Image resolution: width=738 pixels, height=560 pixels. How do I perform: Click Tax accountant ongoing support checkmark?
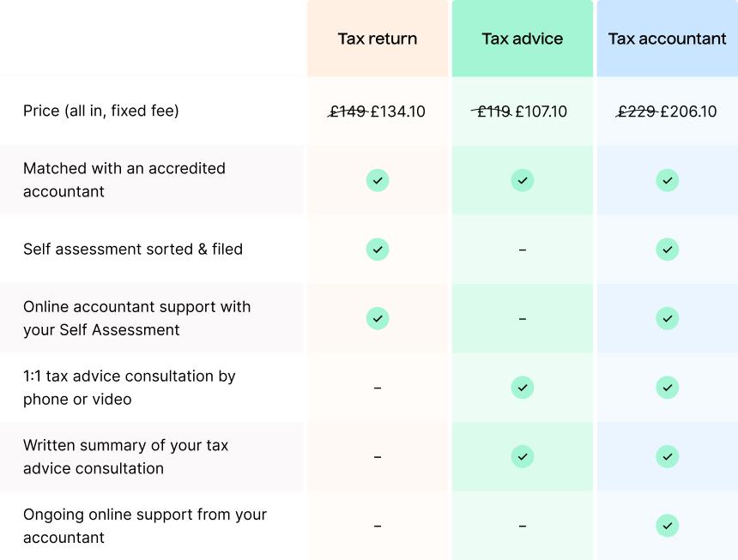point(668,526)
